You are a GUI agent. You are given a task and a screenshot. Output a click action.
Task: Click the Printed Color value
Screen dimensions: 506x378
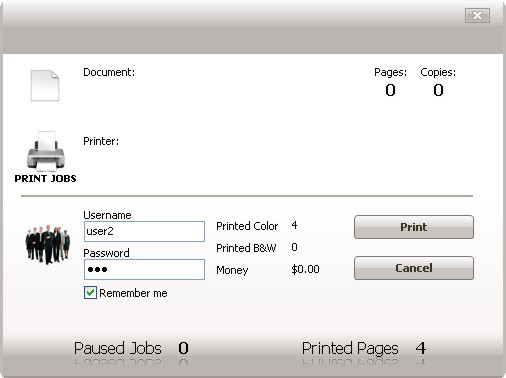tap(294, 225)
